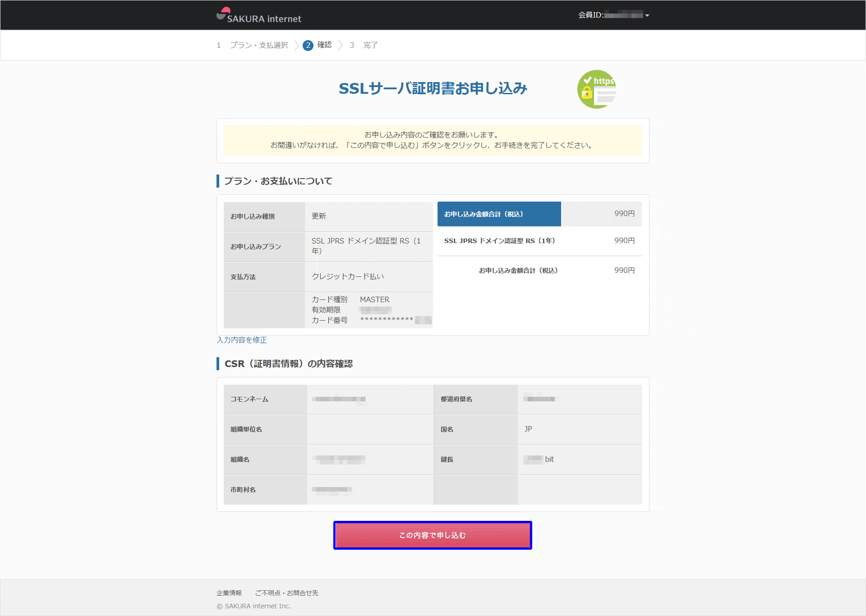Click step 3 完了 label
The width and height of the screenshot is (866, 616).
pyautogui.click(x=364, y=45)
